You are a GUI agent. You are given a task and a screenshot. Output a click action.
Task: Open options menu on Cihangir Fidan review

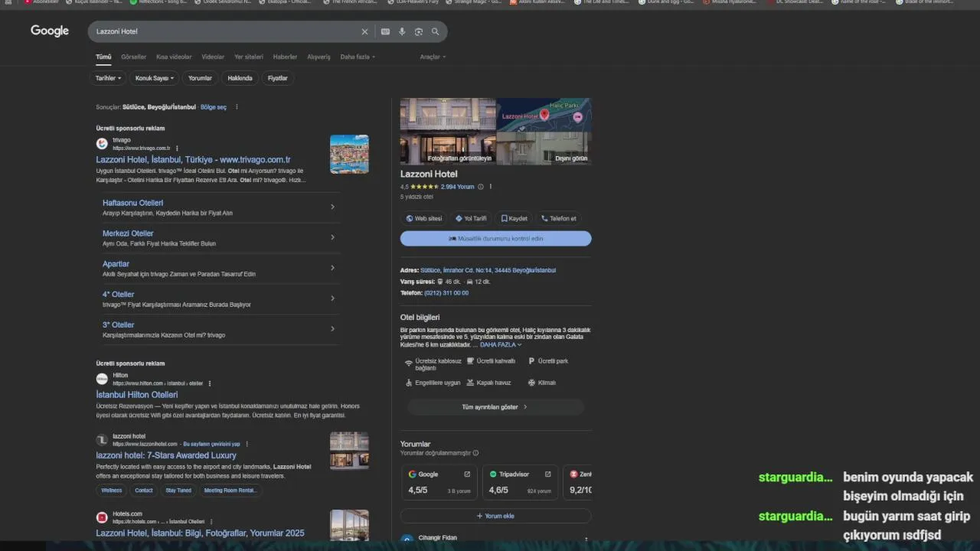tap(586, 540)
